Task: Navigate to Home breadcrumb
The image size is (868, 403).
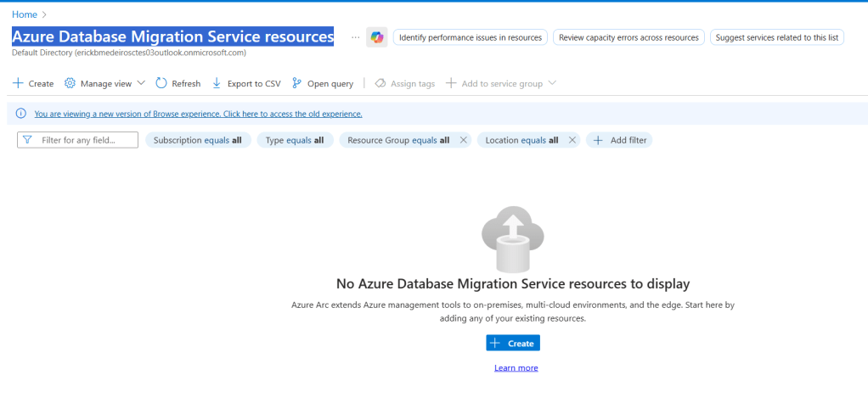Action: [24, 14]
